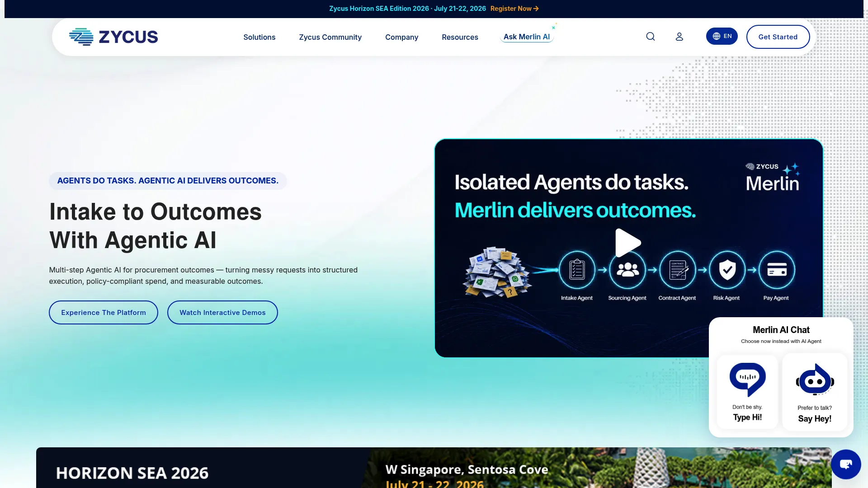Screen dimensions: 868x488
Task: Open the search magnifier icon
Action: click(650, 37)
